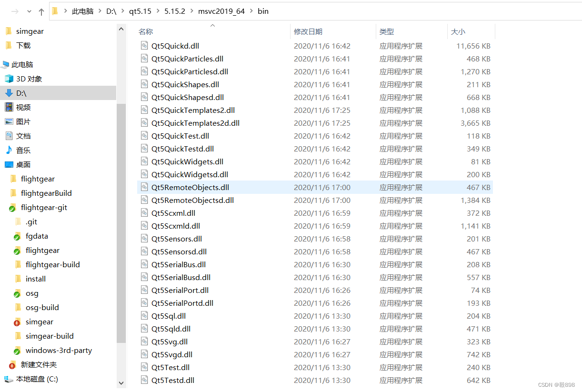The height and width of the screenshot is (392, 582).
Task: Click the folder icon of flightgear-git
Action: [x=13, y=208]
